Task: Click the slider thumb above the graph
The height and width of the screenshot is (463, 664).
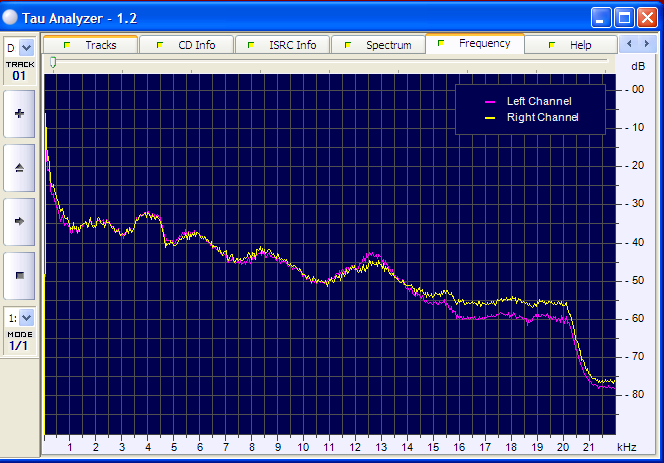Action: 52,62
